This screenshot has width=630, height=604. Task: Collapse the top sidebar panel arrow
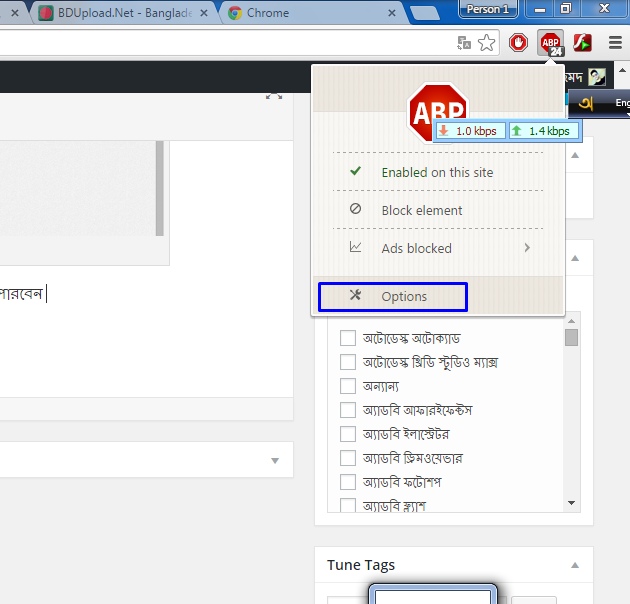pos(575,155)
